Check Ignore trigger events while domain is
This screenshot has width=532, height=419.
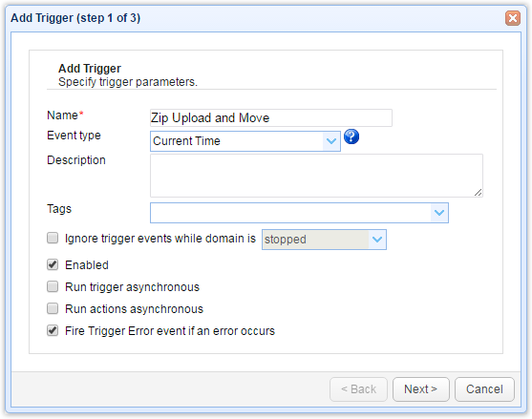coord(53,238)
